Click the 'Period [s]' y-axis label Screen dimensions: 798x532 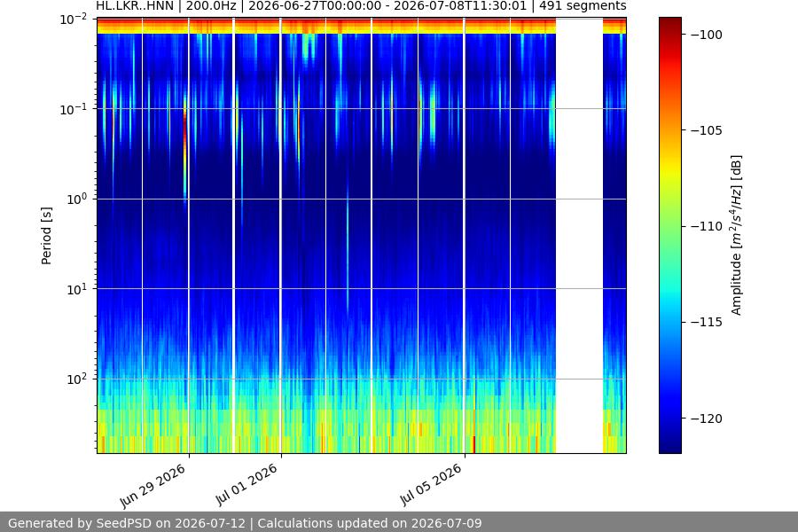pos(46,236)
